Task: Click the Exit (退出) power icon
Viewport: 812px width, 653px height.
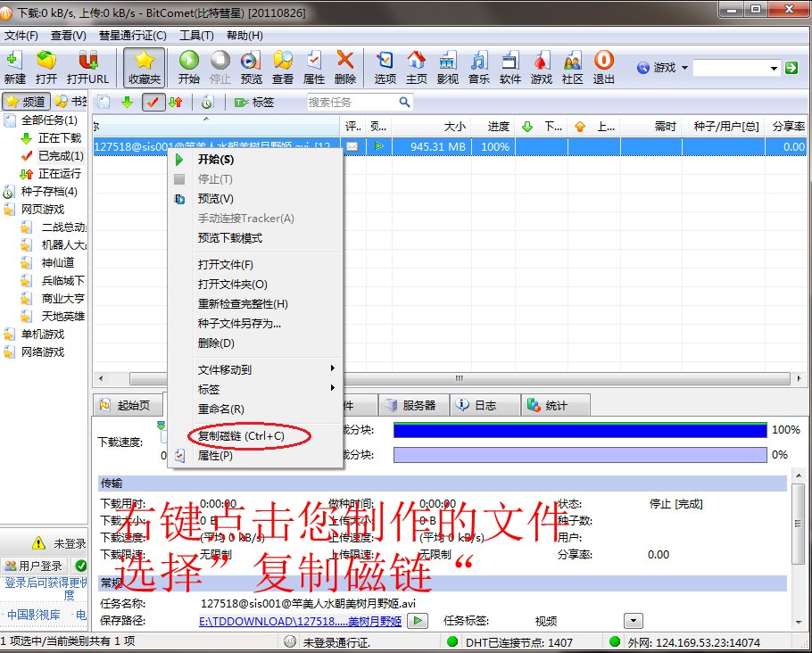Action: pos(604,67)
